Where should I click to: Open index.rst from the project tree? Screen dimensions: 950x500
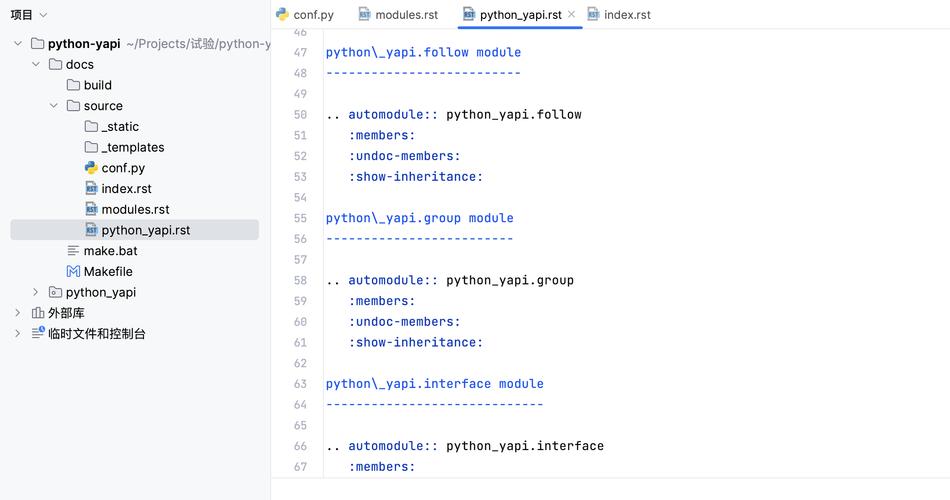[127, 188]
